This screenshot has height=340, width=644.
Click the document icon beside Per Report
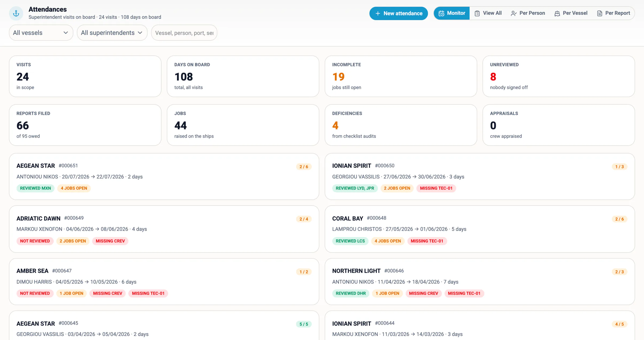(599, 13)
